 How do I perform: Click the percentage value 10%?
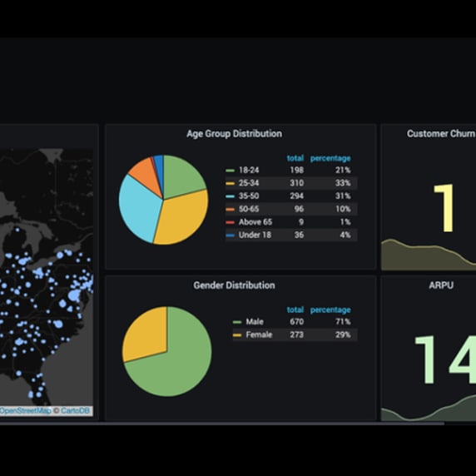click(x=343, y=209)
